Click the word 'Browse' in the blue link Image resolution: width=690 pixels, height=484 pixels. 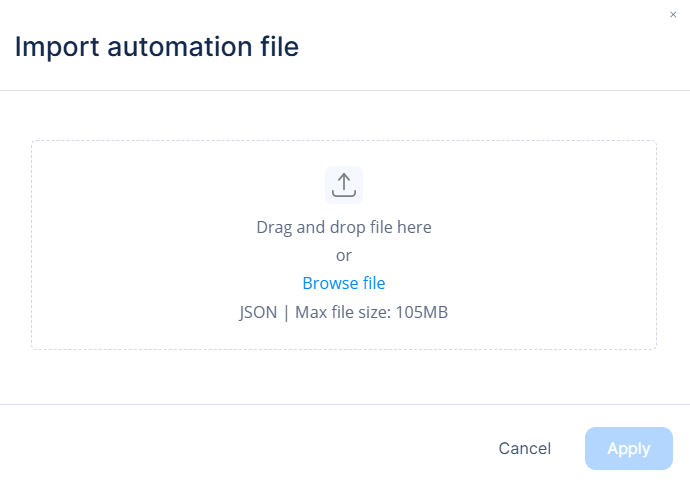[330, 283]
